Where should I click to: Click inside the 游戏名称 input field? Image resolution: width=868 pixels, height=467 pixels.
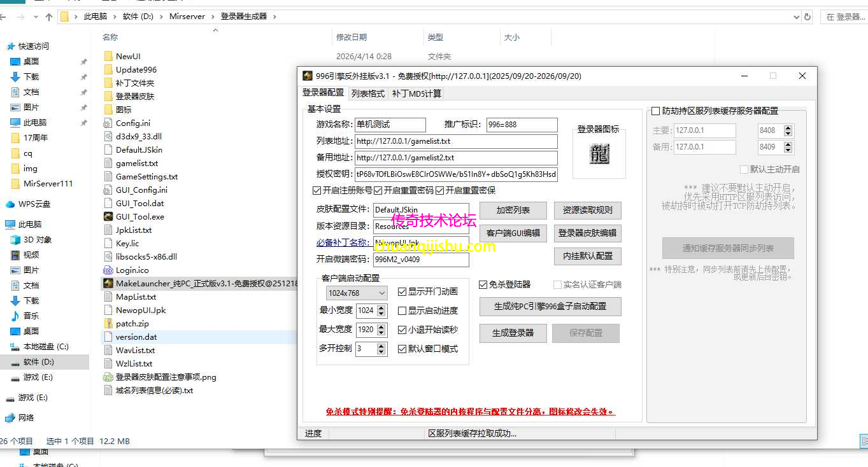click(390, 125)
